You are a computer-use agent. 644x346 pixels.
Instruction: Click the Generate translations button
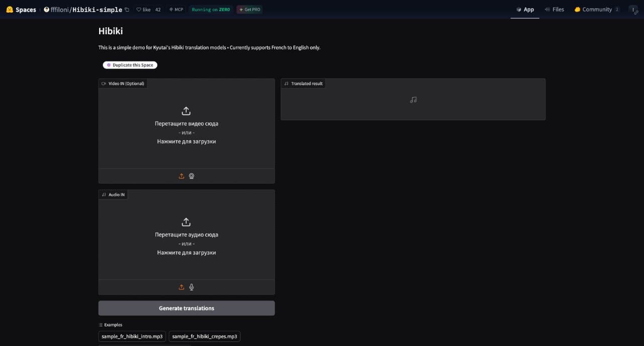click(x=187, y=308)
